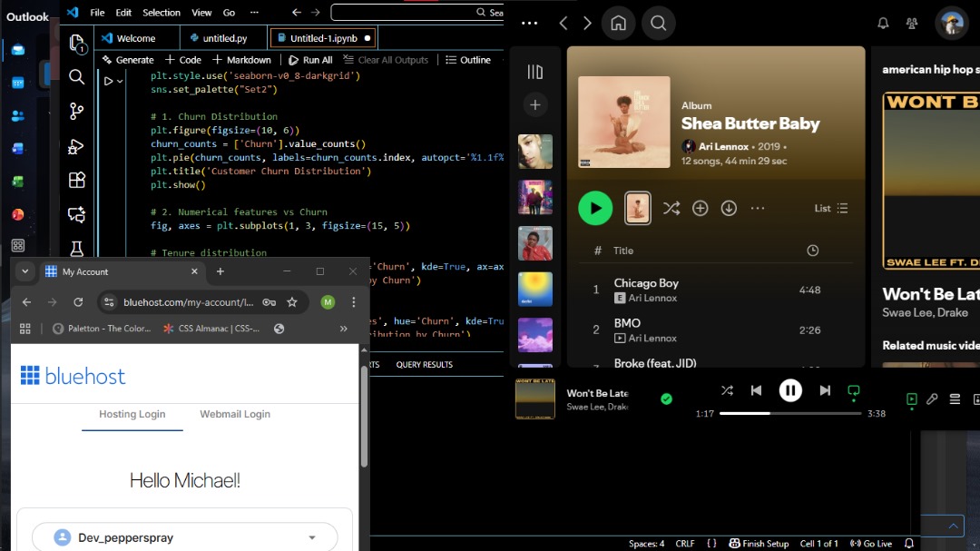Image resolution: width=980 pixels, height=551 pixels.
Task: Open the List view dropdown in Spotify
Action: pyautogui.click(x=831, y=208)
